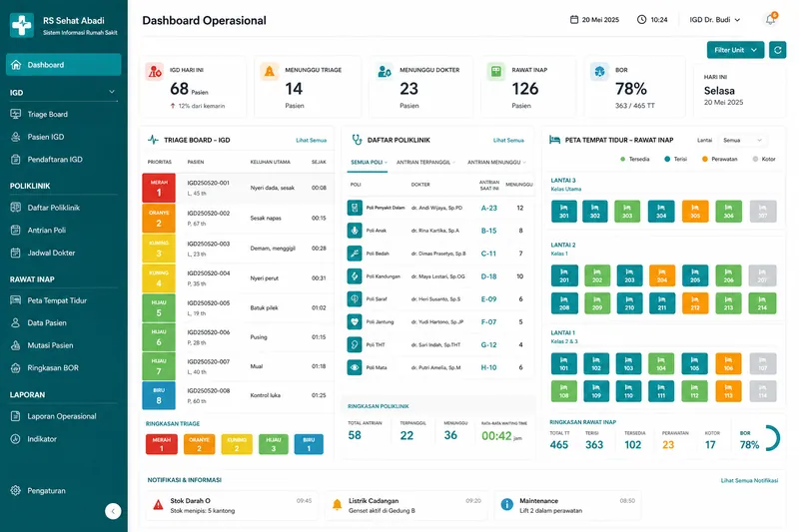Collapse the IGD sidebar section
The width and height of the screenshot is (799, 532).
pyautogui.click(x=112, y=92)
